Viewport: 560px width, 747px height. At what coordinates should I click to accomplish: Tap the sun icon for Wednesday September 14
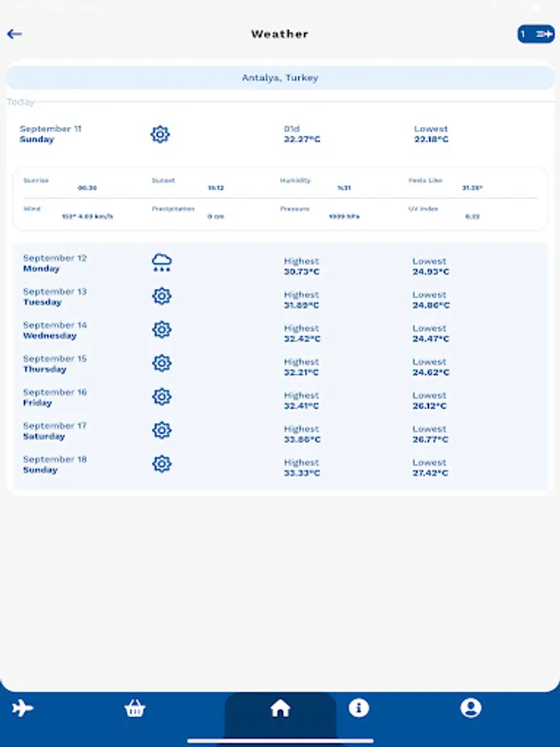[x=162, y=330]
